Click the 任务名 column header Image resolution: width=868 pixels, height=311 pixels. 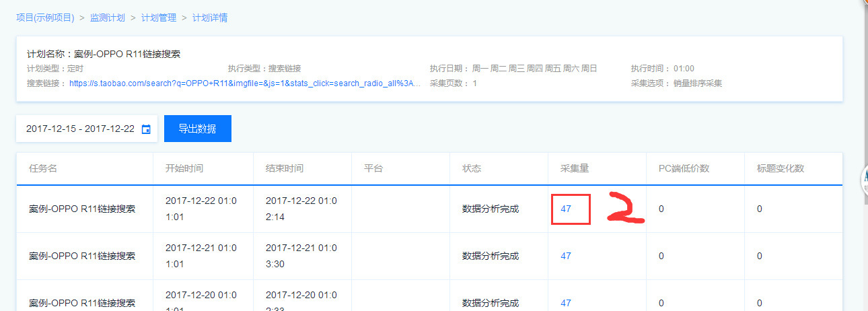[x=43, y=168]
